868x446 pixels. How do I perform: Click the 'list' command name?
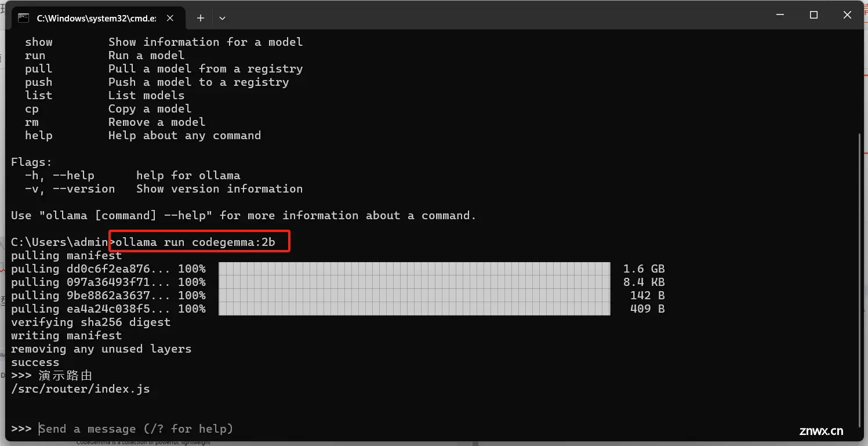pyautogui.click(x=39, y=95)
